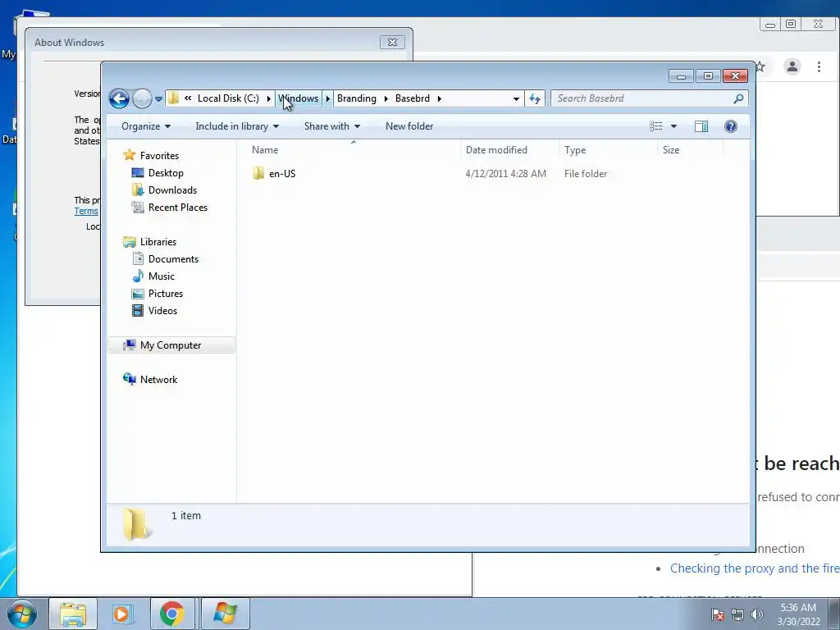Launch Windows Media Player from the taskbar

[122, 614]
